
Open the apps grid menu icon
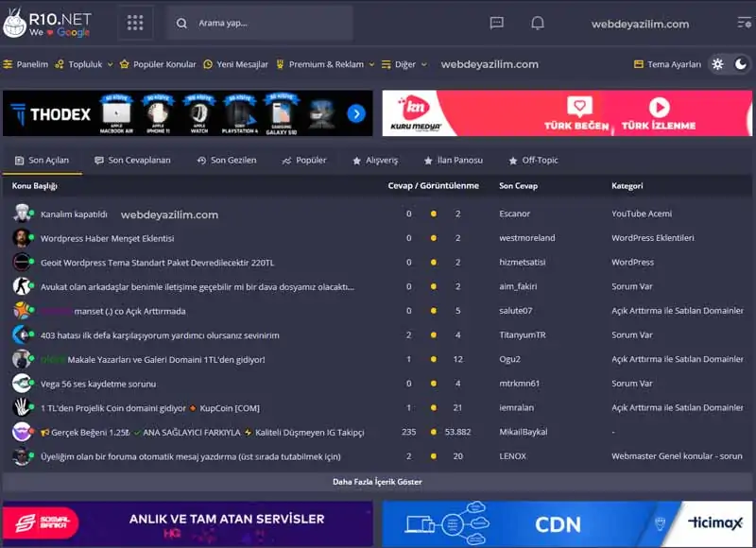tap(135, 23)
